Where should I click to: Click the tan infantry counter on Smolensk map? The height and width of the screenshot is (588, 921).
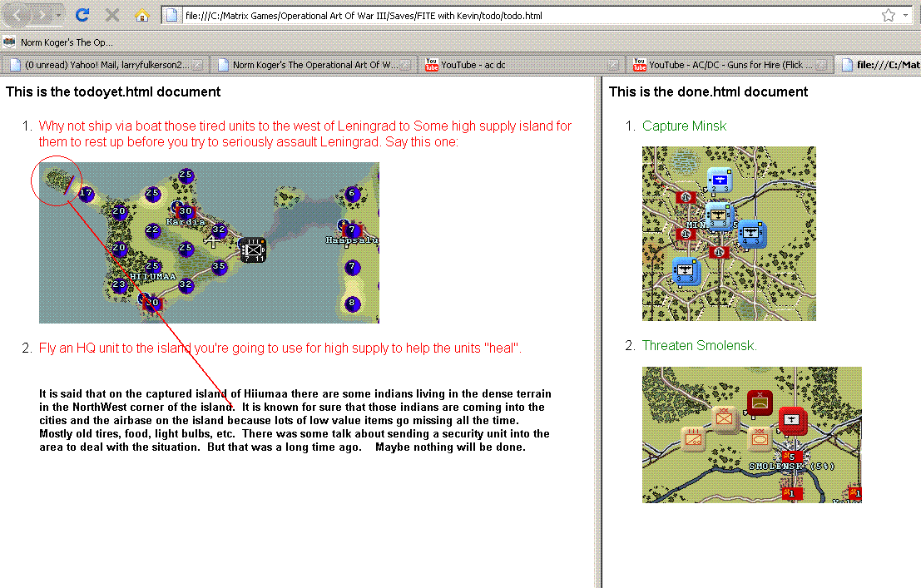tap(724, 418)
